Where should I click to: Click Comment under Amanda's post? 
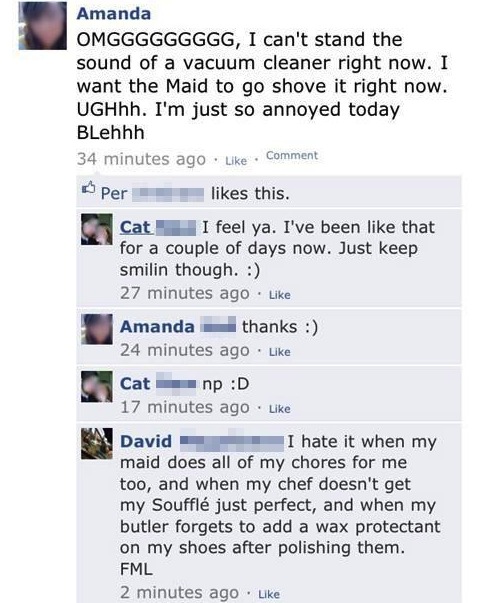click(292, 155)
